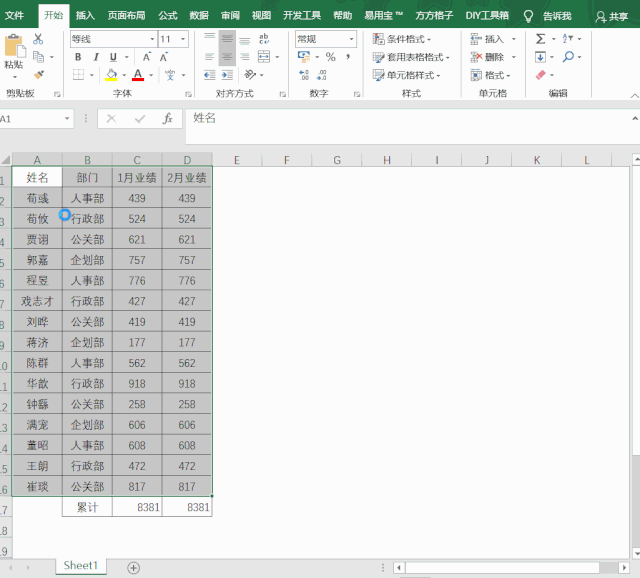Expand the formula bar

(x=635, y=119)
